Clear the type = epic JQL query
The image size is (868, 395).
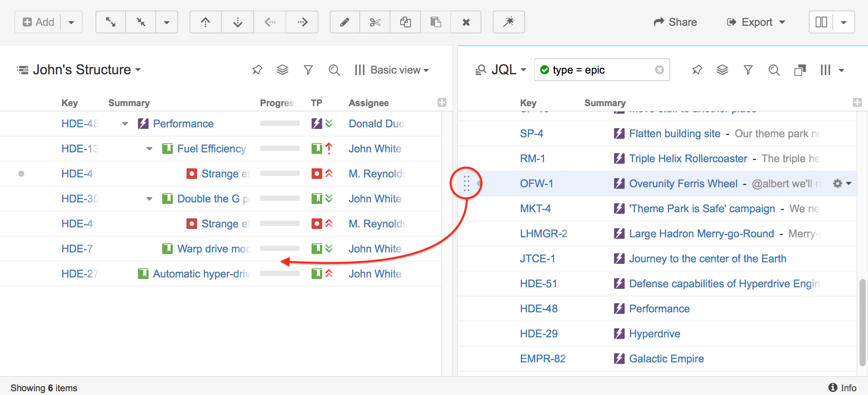pos(660,70)
